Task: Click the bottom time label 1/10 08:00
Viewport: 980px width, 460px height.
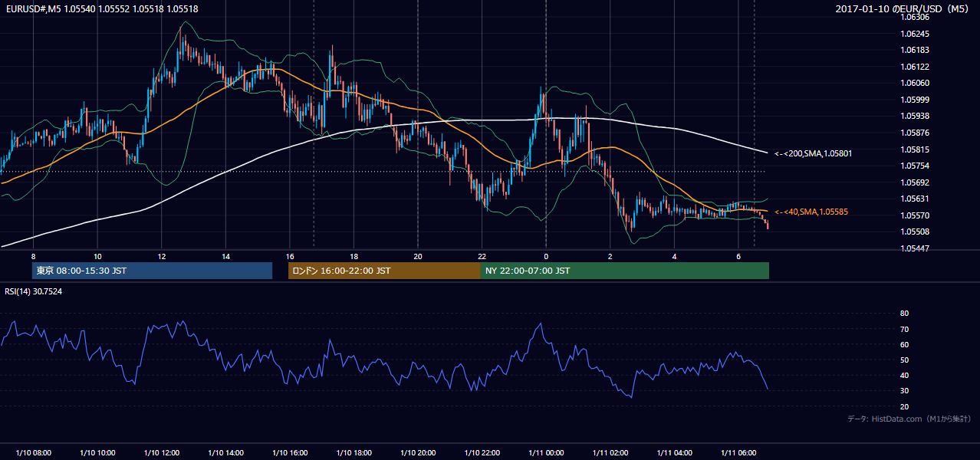Action: (x=33, y=453)
